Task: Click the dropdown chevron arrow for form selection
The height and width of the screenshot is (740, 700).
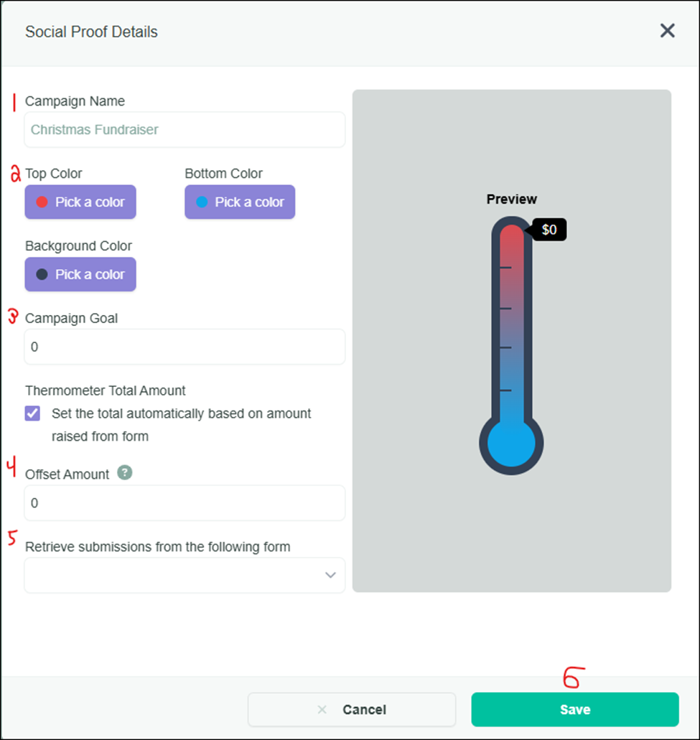Action: click(330, 575)
